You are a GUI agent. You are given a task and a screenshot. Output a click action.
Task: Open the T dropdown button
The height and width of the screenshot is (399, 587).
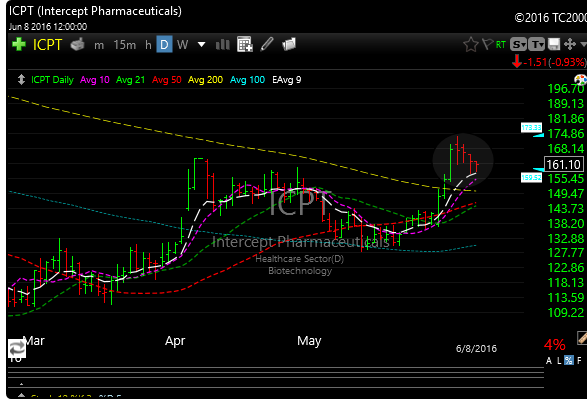coord(536,45)
